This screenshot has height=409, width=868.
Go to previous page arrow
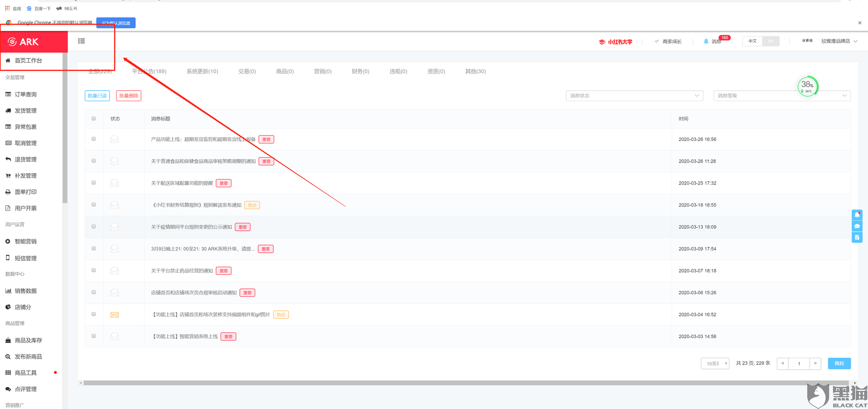click(x=783, y=363)
